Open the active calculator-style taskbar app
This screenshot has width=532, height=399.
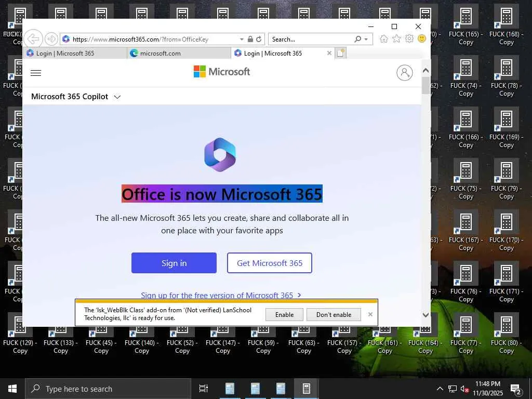306,389
